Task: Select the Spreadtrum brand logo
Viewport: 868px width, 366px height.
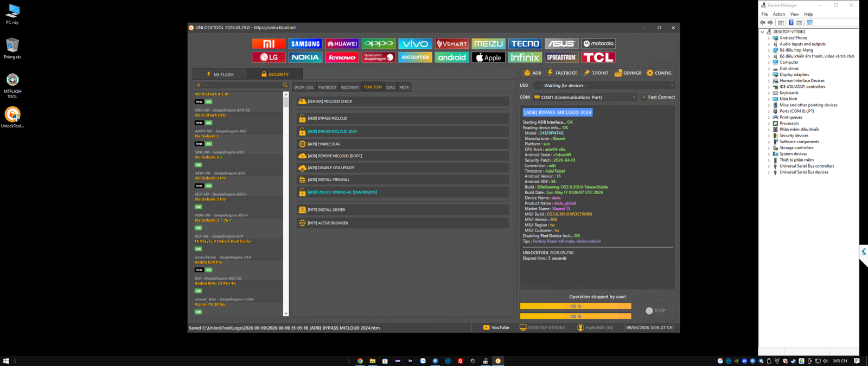Action: click(x=561, y=57)
